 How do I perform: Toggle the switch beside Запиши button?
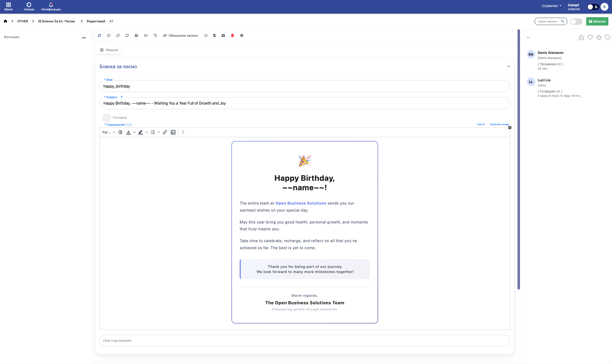pos(576,22)
